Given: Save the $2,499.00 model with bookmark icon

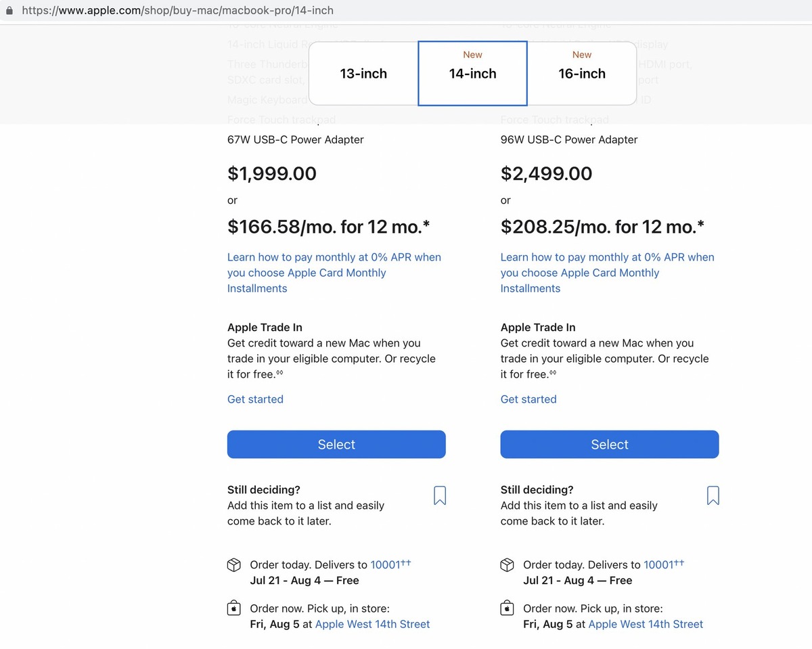Looking at the screenshot, I should (713, 495).
